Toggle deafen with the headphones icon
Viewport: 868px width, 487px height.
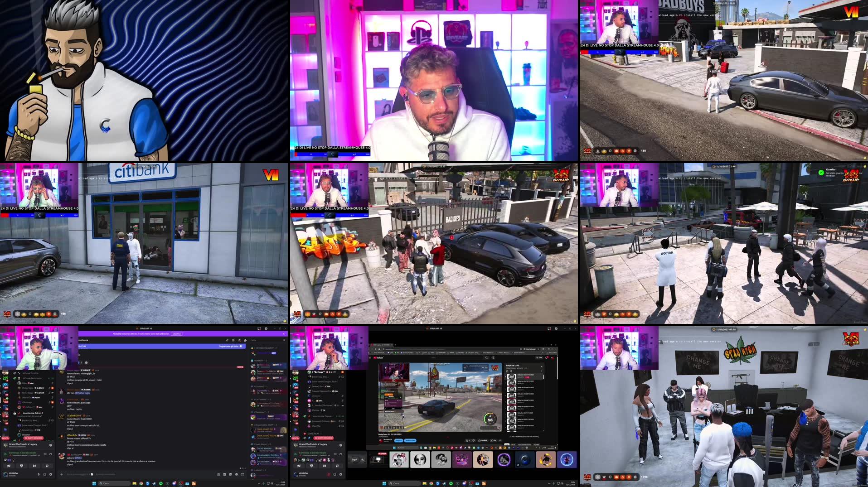[44, 474]
